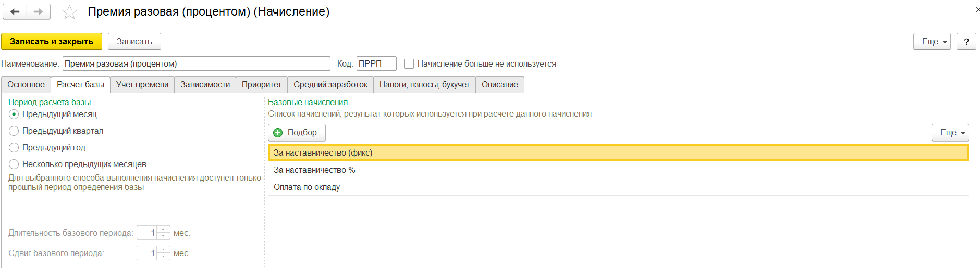Click the forward arrow navigation icon
Viewport: 980px width, 268px height.
[x=38, y=11]
